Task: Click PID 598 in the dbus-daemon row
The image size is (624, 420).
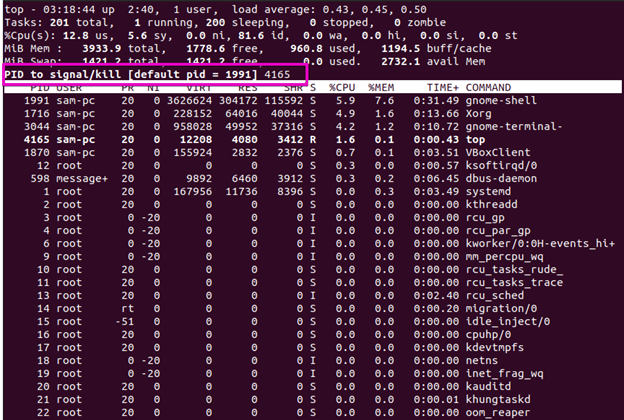Action: click(40, 179)
